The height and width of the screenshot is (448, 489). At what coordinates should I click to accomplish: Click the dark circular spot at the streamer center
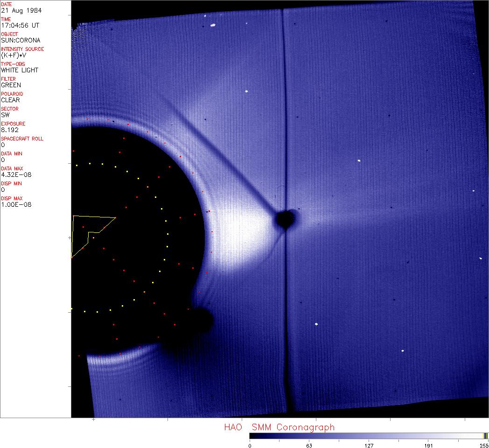coord(285,219)
